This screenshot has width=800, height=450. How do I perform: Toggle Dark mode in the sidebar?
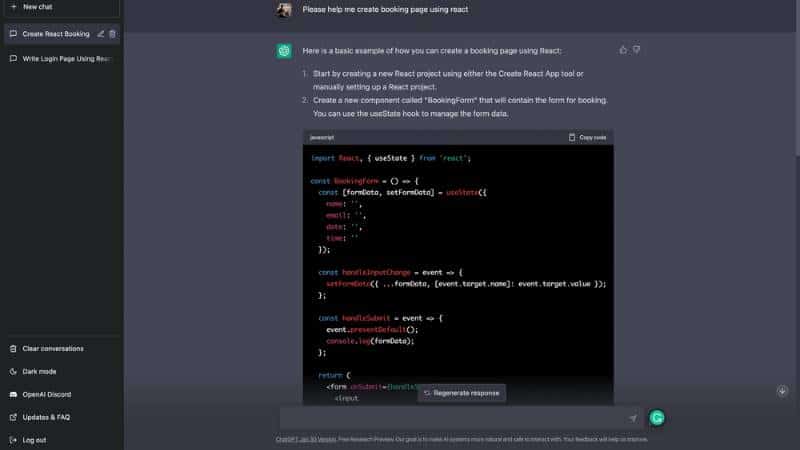tap(40, 371)
